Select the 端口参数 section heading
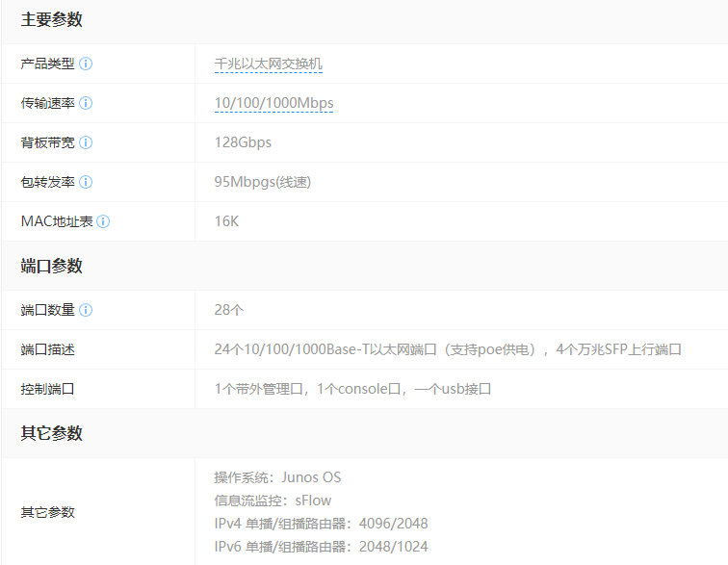This screenshot has height=565, width=728. coord(52,267)
